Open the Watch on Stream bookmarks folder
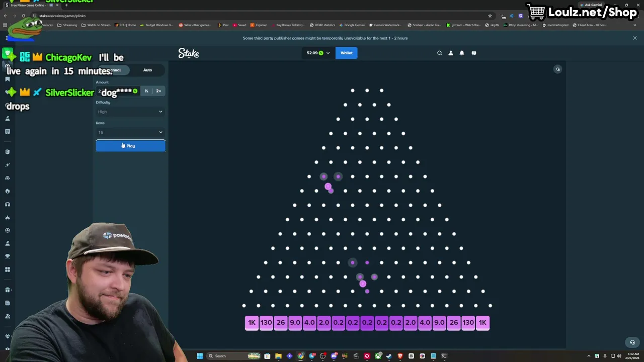Image resolution: width=644 pixels, height=362 pixels. pyautogui.click(x=96, y=25)
